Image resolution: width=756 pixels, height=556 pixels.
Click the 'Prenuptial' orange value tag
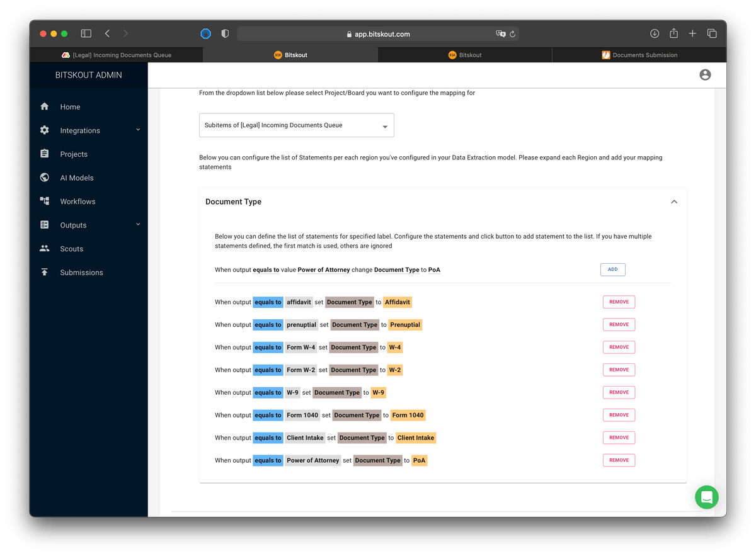tap(405, 325)
